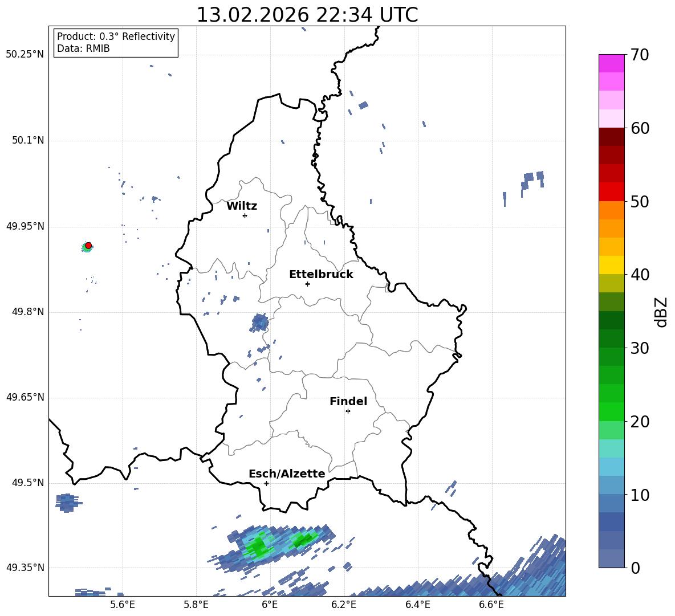Viewport: 675px width, 616px height.
Task: Click the colorbar tick value 50
Action: click(x=640, y=202)
